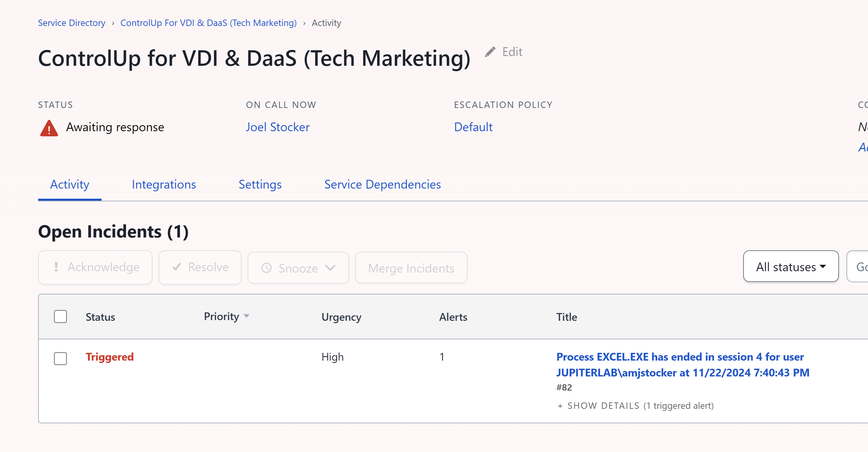The height and width of the screenshot is (452, 868).
Task: Select the Triggered incident row checkbox
Action: 60,358
